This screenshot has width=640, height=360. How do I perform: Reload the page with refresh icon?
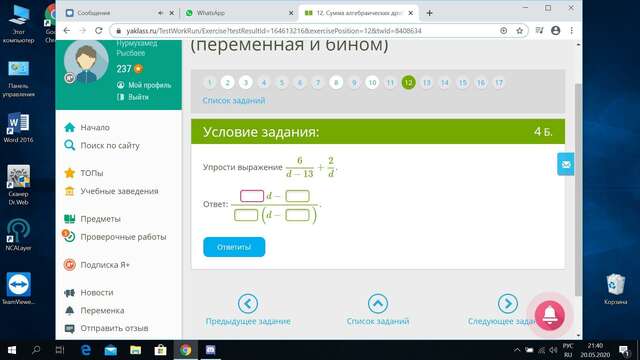click(98, 31)
